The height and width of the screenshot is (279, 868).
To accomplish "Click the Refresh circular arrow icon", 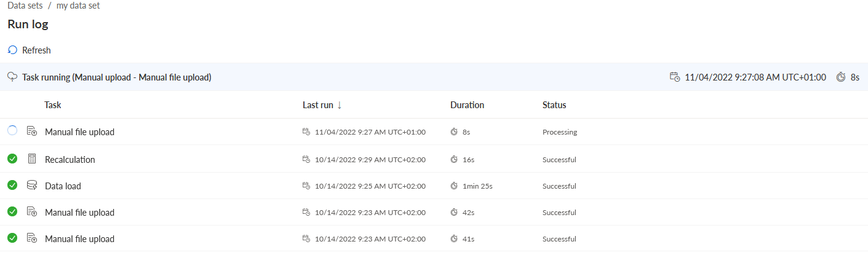I will [12, 50].
